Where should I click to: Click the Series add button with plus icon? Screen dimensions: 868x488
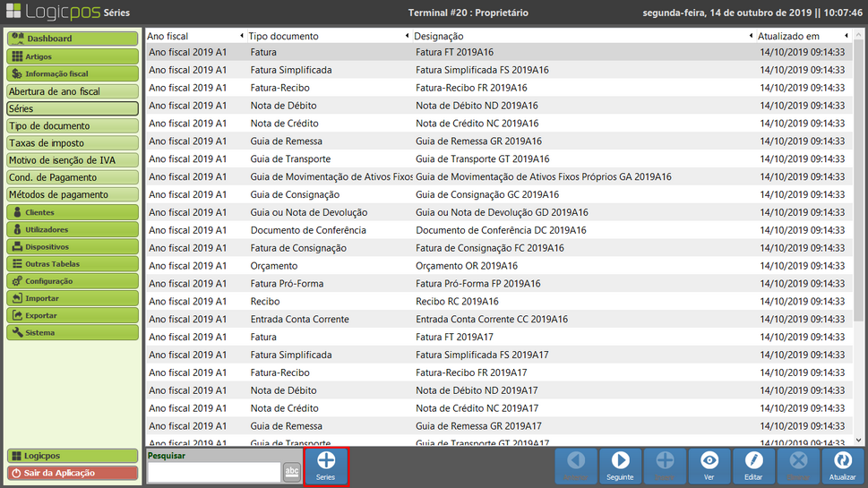(326, 466)
